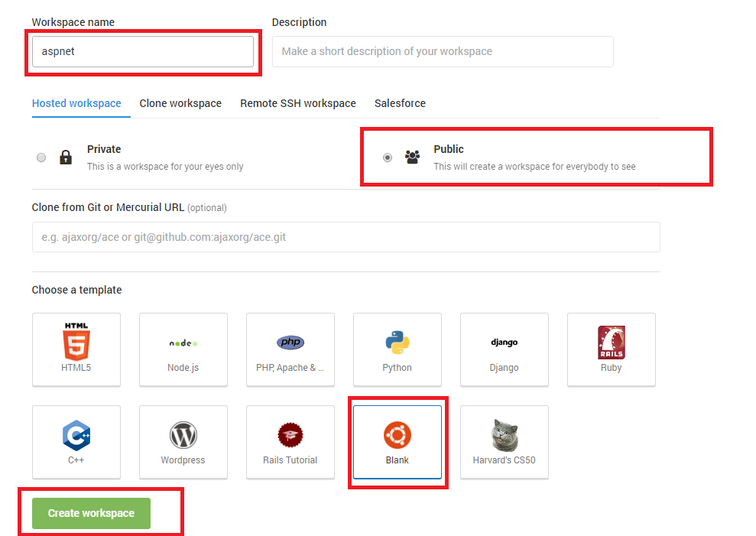Select the HTML5 template

coord(76,349)
